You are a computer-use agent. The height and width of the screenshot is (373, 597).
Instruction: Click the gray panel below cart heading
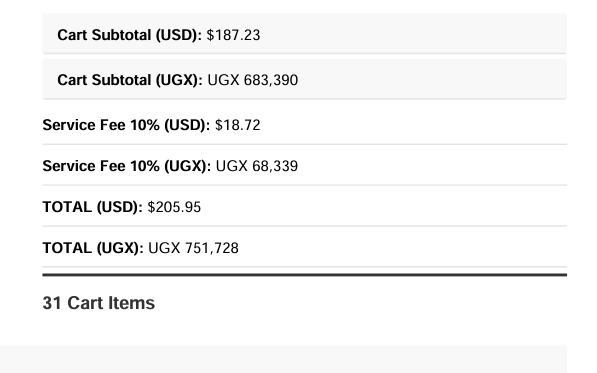[x=283, y=359]
